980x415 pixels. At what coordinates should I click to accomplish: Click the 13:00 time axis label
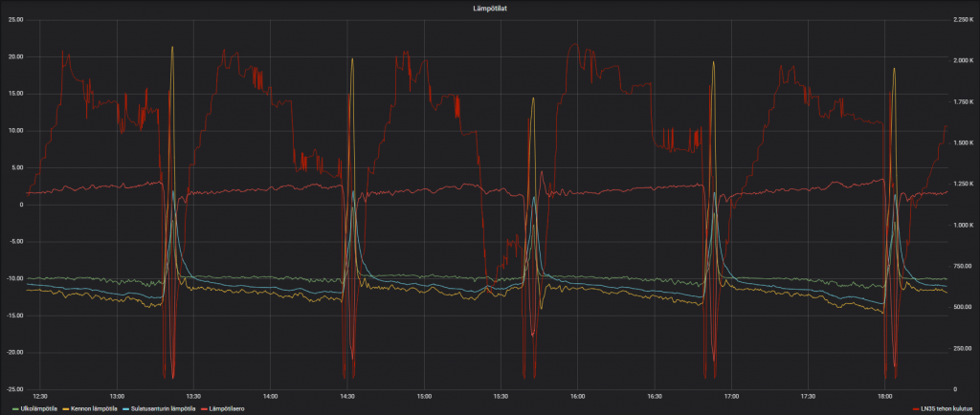point(115,396)
